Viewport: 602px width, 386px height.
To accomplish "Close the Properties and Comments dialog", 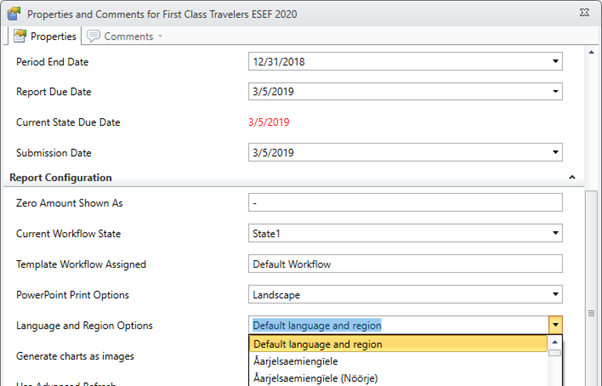I will tap(584, 13).
